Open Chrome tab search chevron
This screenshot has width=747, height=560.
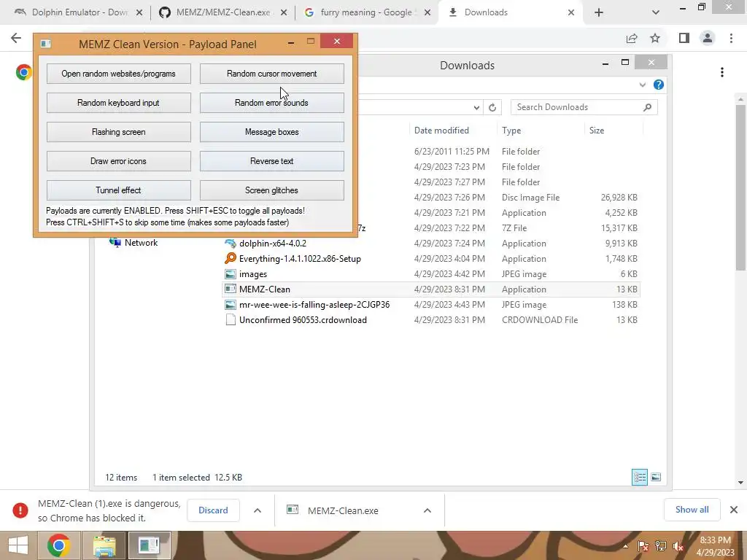tap(656, 12)
